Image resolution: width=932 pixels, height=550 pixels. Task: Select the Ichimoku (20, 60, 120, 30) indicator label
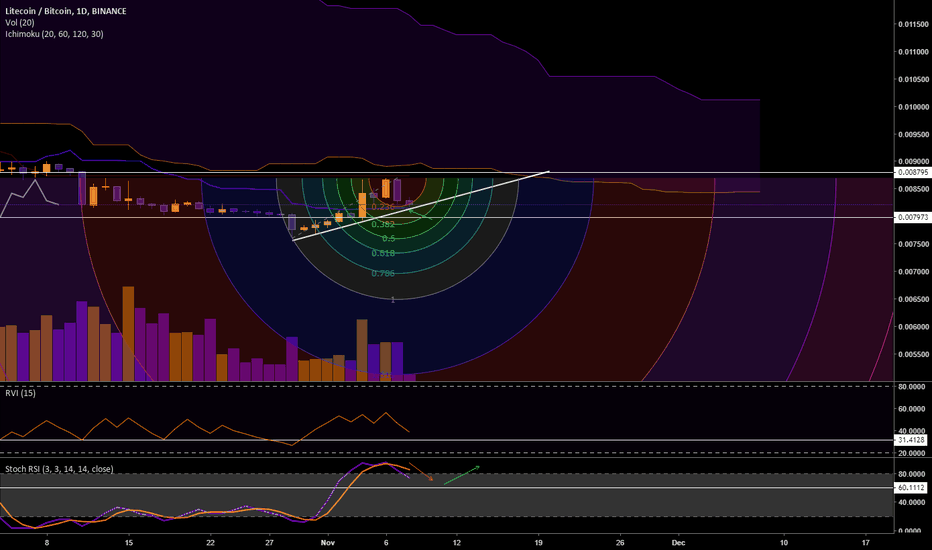coord(54,34)
